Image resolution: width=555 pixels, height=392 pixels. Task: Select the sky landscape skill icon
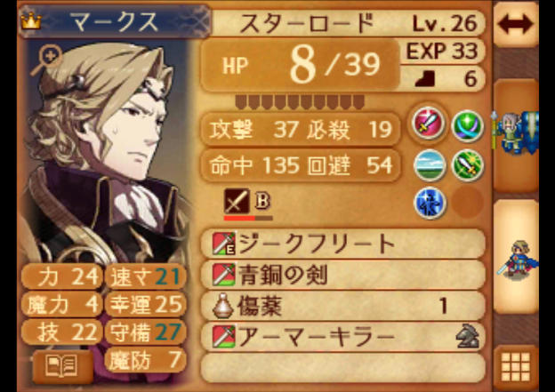(x=430, y=165)
